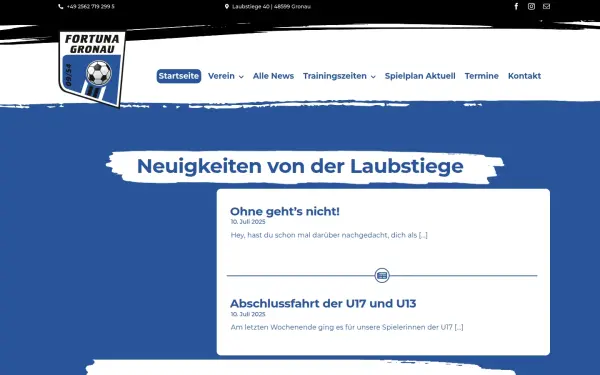Open Spielplan Aktuell page

pos(420,76)
